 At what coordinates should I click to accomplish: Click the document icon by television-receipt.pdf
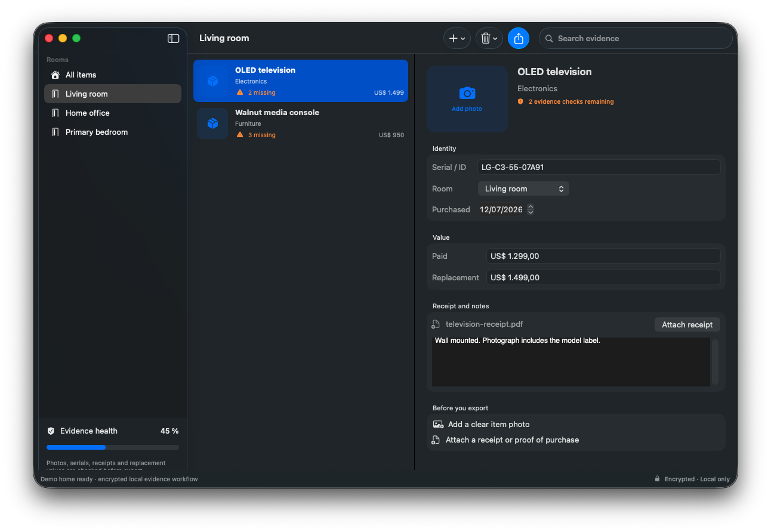click(x=436, y=324)
